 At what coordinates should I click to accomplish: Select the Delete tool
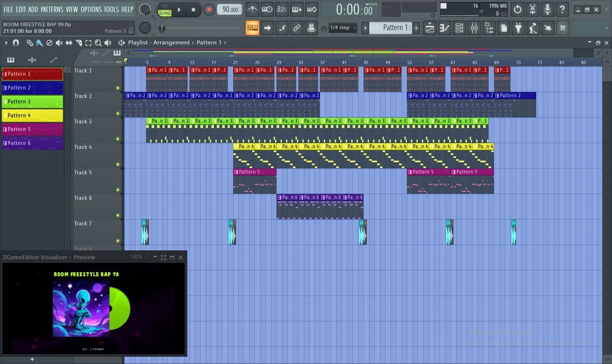pyautogui.click(x=49, y=43)
